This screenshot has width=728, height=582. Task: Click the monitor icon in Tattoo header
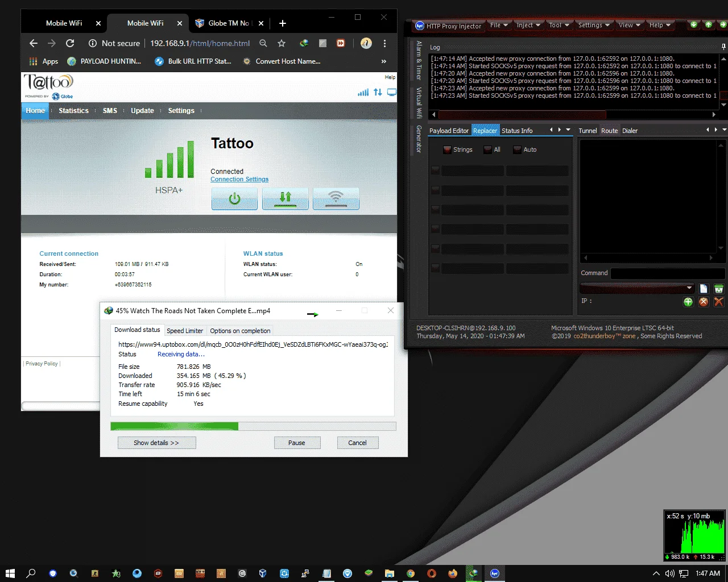click(x=392, y=92)
